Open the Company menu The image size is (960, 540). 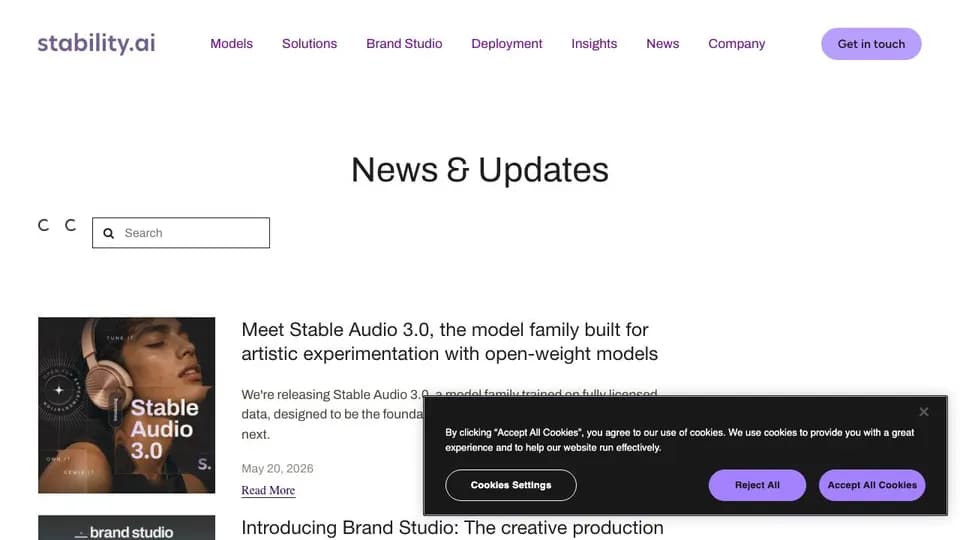pos(737,43)
